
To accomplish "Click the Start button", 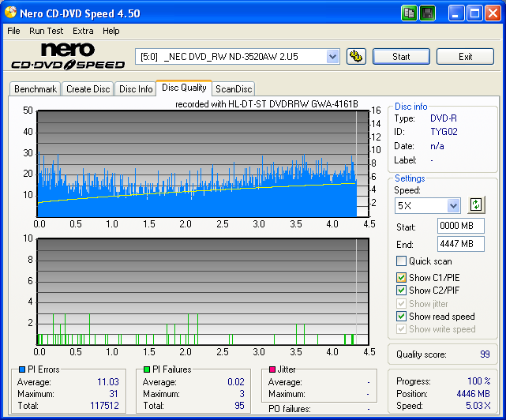I will point(401,57).
